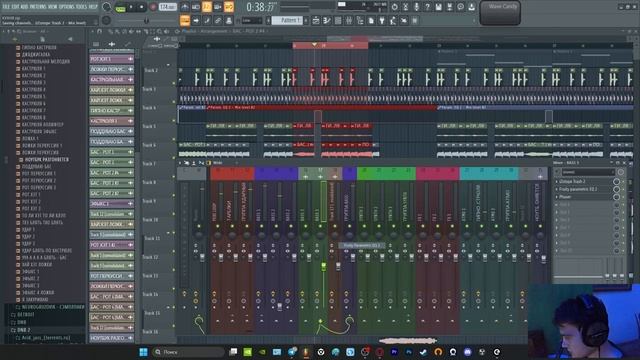Select the red mixer track group header
Screen dimensions: 640x360
pos(231,173)
